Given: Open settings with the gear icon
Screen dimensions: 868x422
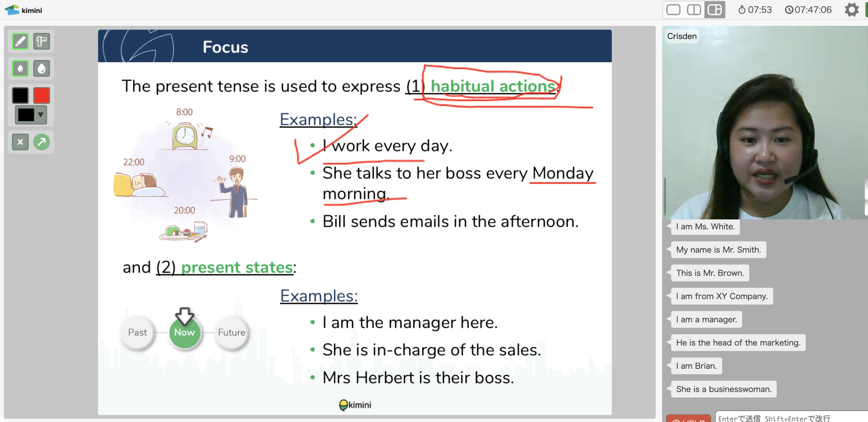Looking at the screenshot, I should (x=851, y=10).
